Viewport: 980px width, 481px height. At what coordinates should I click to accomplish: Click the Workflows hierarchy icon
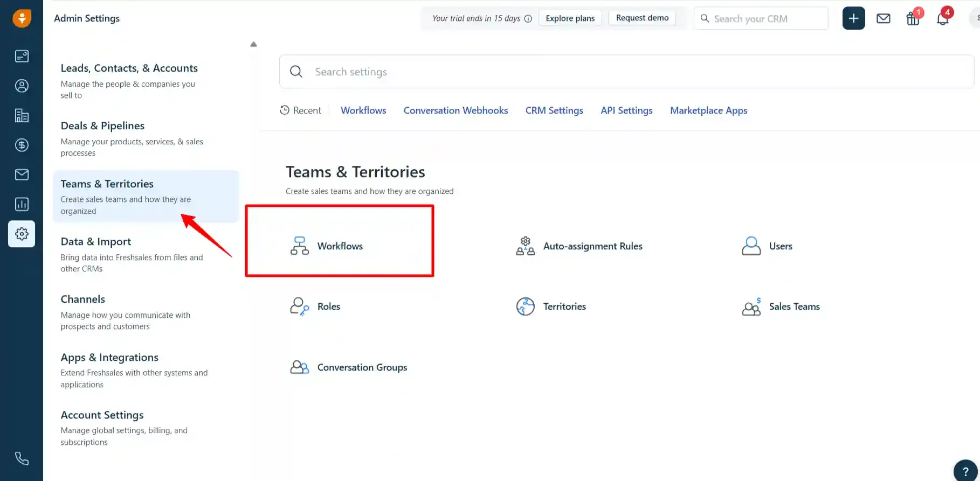300,246
